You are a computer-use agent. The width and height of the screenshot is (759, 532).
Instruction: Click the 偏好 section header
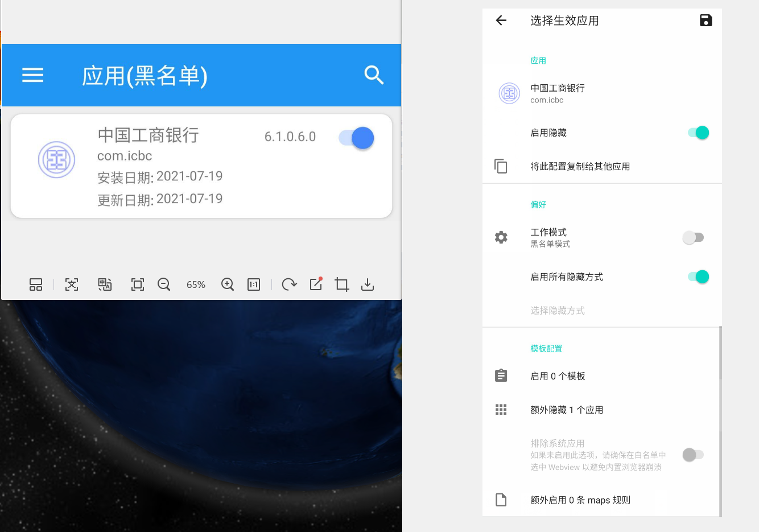(x=538, y=204)
